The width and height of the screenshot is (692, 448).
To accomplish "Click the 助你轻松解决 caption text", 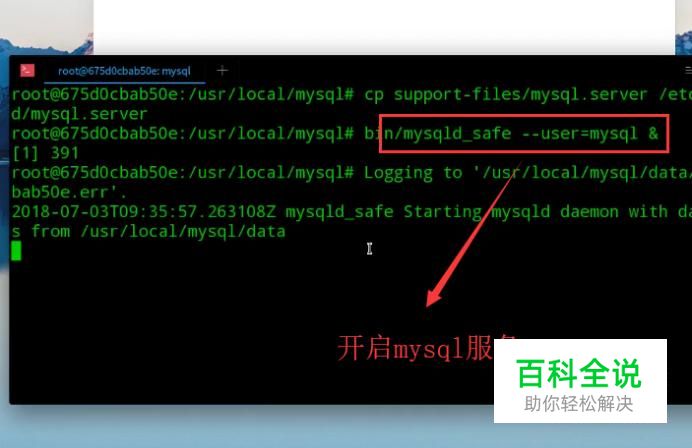I will pyautogui.click(x=579, y=403).
